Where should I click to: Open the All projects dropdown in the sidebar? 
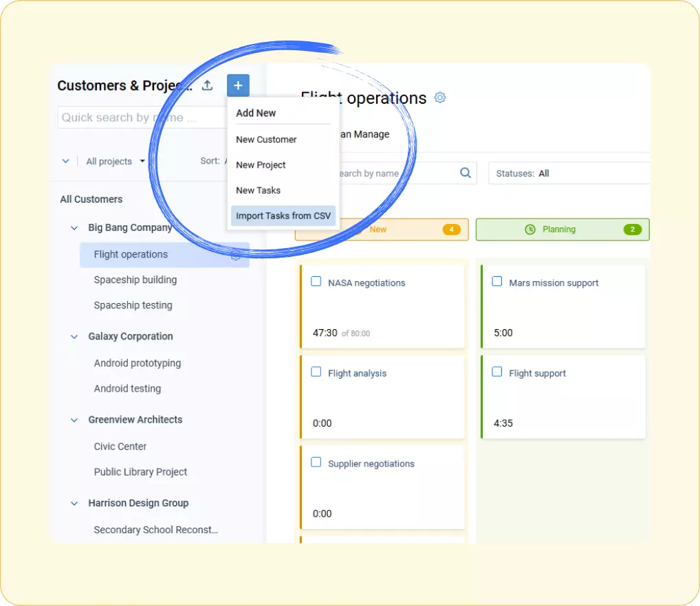(x=114, y=161)
